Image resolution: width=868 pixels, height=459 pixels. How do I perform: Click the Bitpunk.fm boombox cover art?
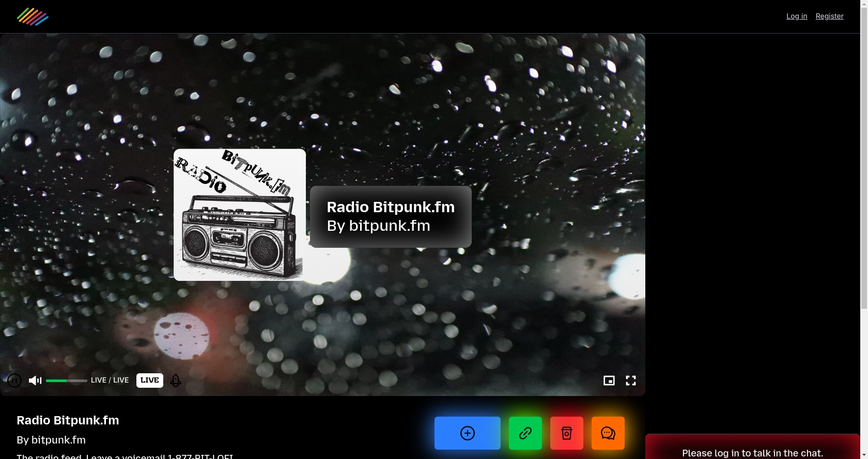tap(240, 215)
